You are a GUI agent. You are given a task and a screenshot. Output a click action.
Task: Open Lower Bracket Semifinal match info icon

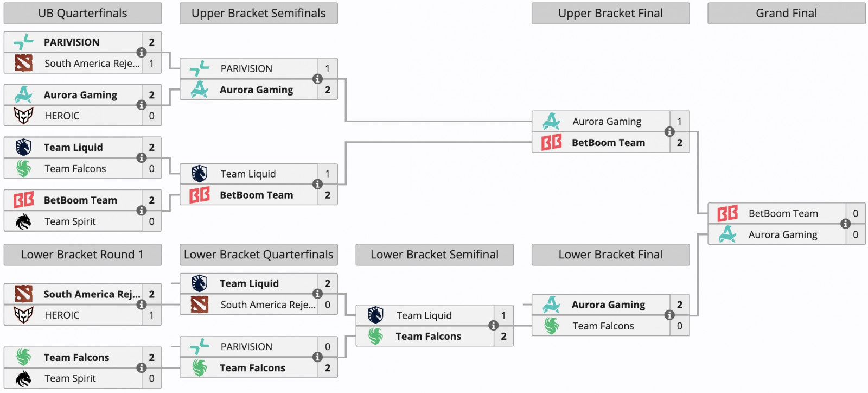click(493, 326)
